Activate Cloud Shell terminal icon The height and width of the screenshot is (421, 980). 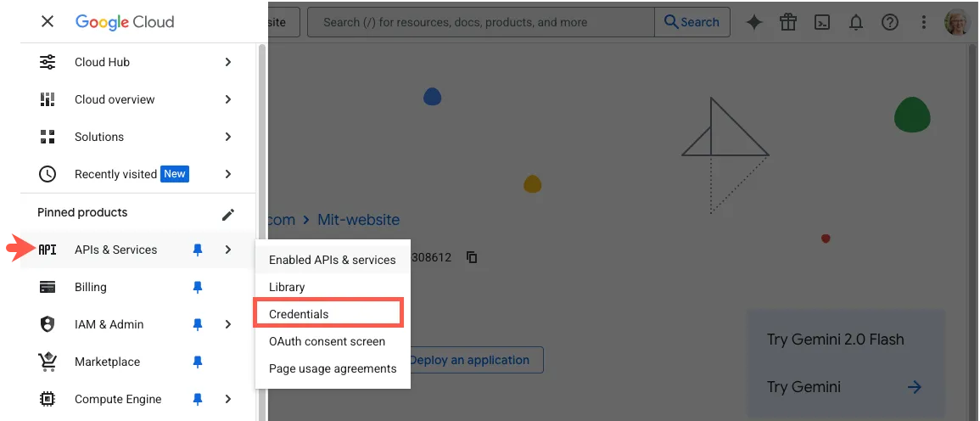(x=822, y=23)
